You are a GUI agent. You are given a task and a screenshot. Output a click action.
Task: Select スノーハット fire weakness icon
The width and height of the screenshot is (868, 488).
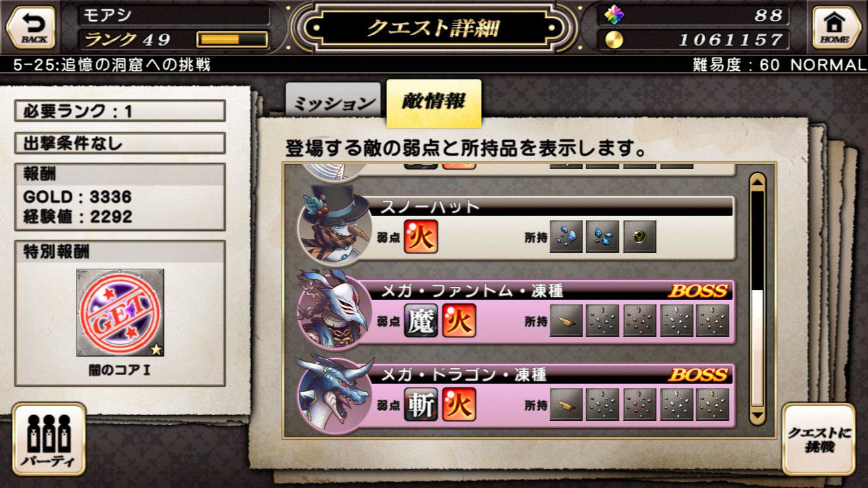pos(420,237)
